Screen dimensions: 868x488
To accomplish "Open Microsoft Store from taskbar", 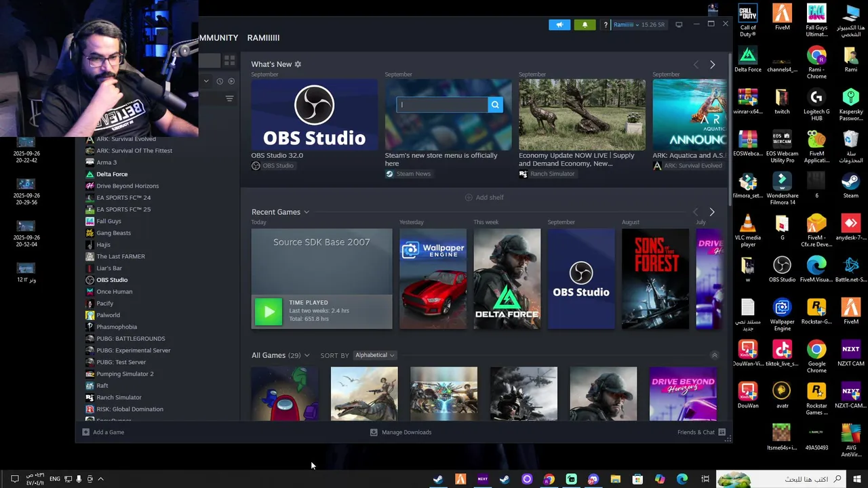I will point(637,479).
